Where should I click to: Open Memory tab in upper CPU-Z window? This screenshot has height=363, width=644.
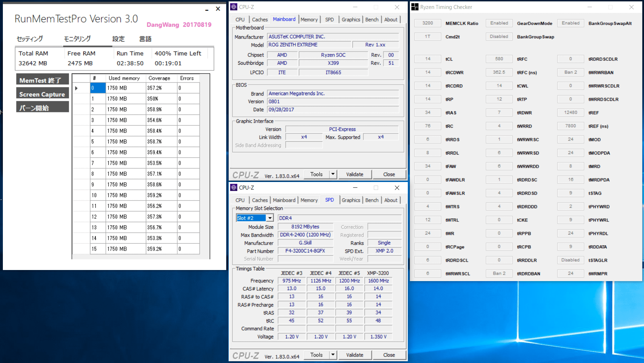309,20
